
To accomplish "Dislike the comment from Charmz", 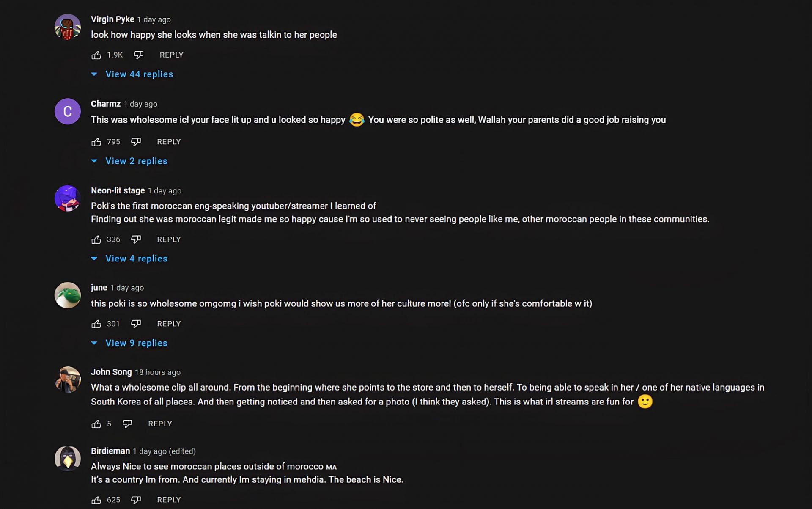I will tap(136, 142).
